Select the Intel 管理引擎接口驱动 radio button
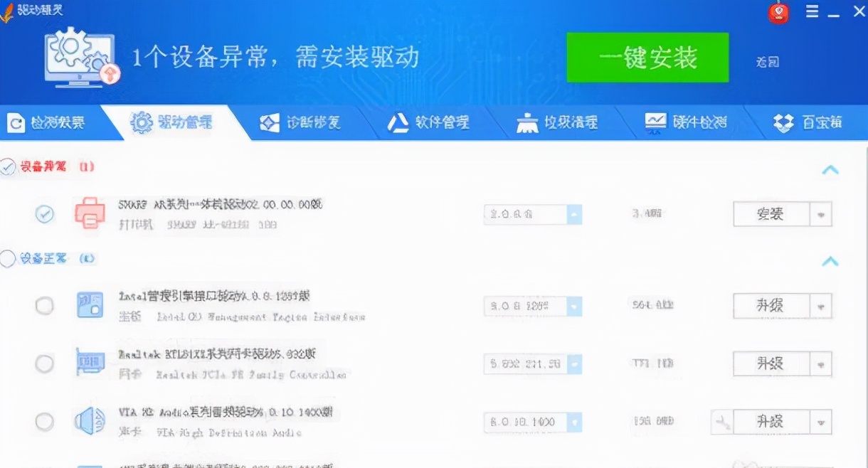 pyautogui.click(x=44, y=304)
